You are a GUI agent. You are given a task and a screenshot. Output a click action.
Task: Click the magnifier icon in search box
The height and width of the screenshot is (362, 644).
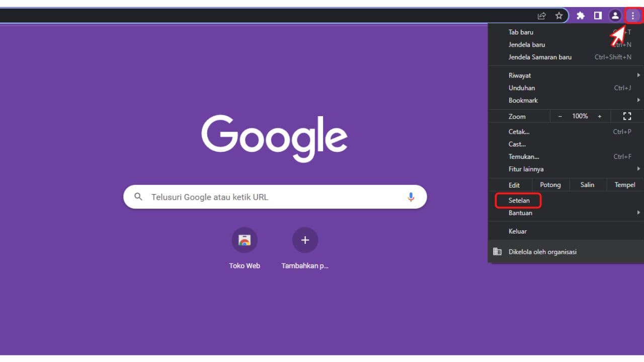click(138, 197)
